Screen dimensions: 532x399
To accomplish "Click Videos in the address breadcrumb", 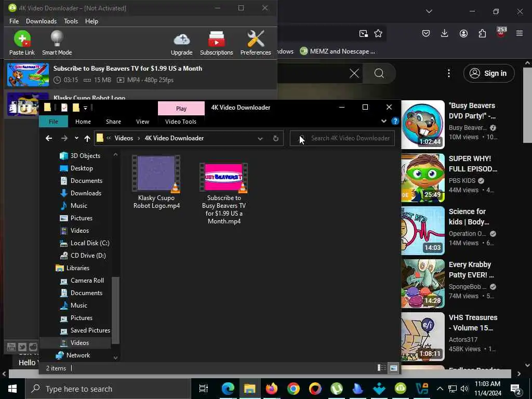I will [124, 138].
